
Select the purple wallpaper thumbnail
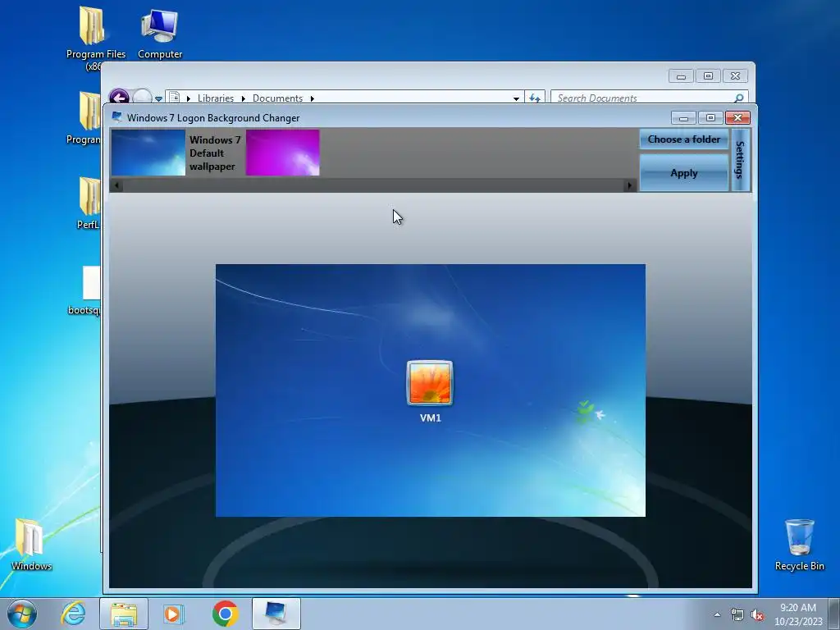pyautogui.click(x=282, y=153)
